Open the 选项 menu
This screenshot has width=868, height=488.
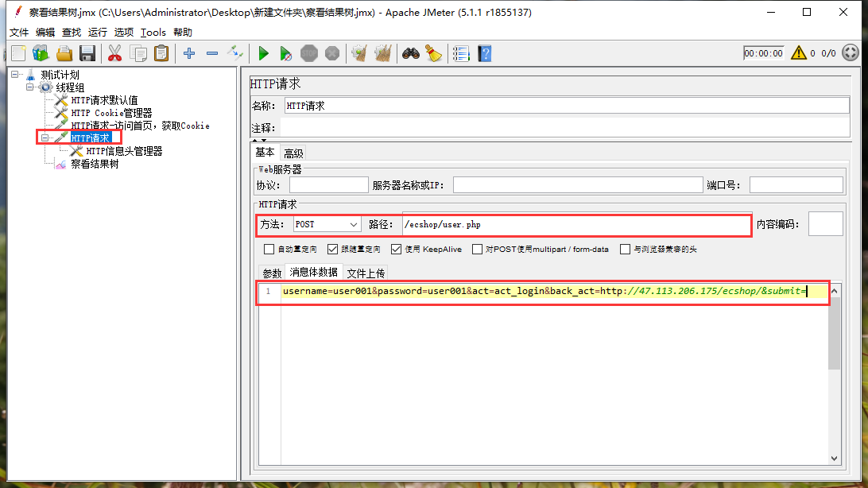click(123, 32)
